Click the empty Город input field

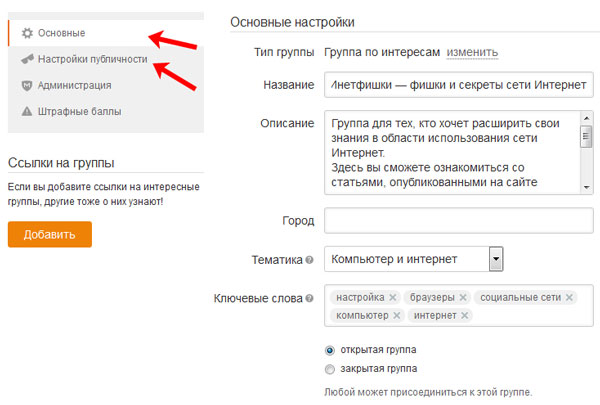[459, 220]
